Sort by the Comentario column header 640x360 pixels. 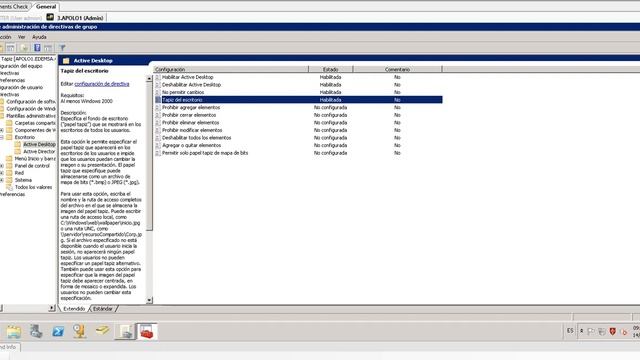tap(397, 69)
